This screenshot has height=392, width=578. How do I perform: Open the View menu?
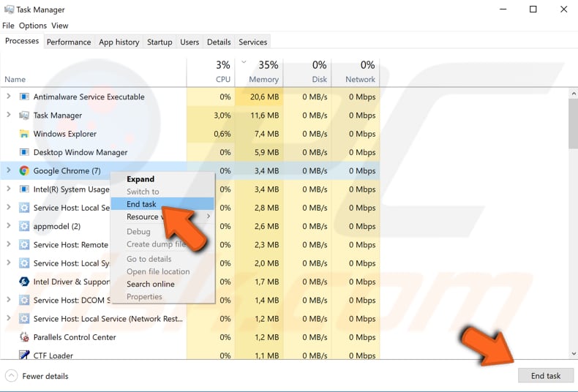point(60,26)
